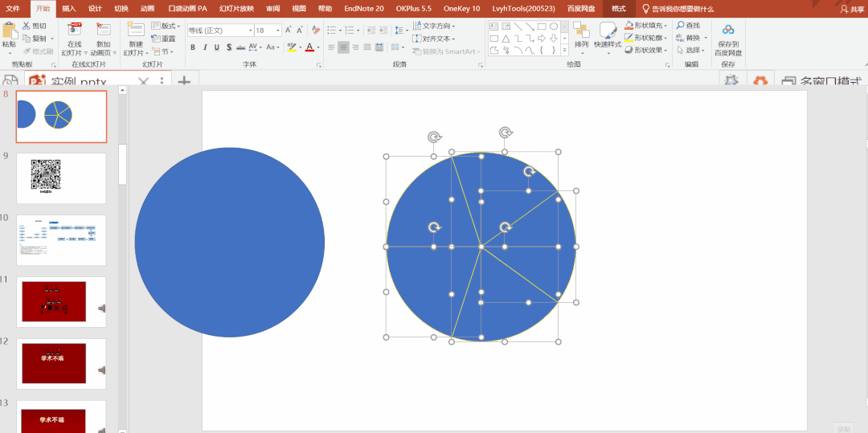Click the Clear Formatting eraser icon
This screenshot has height=433, width=868.
coord(316,31)
